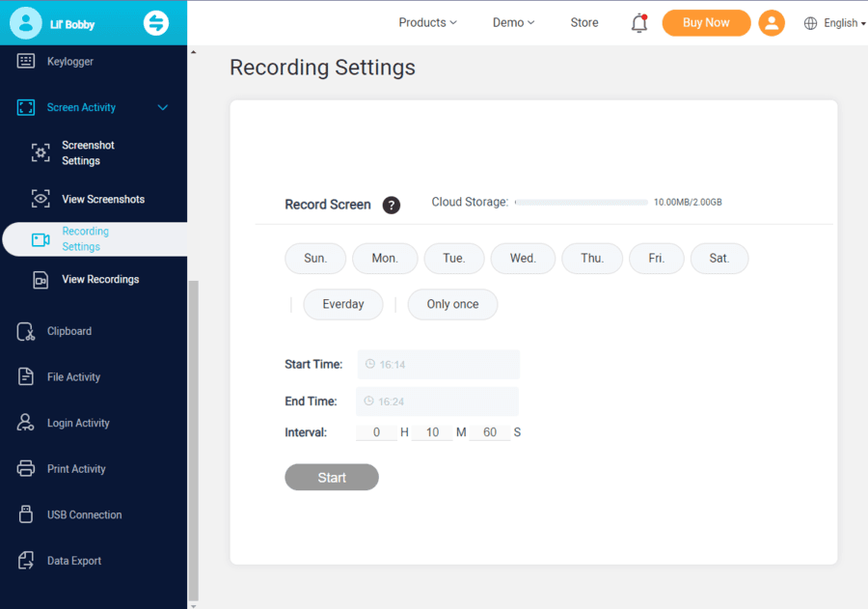Open the English language selector
Image resolution: width=868 pixels, height=609 pixels.
833,22
